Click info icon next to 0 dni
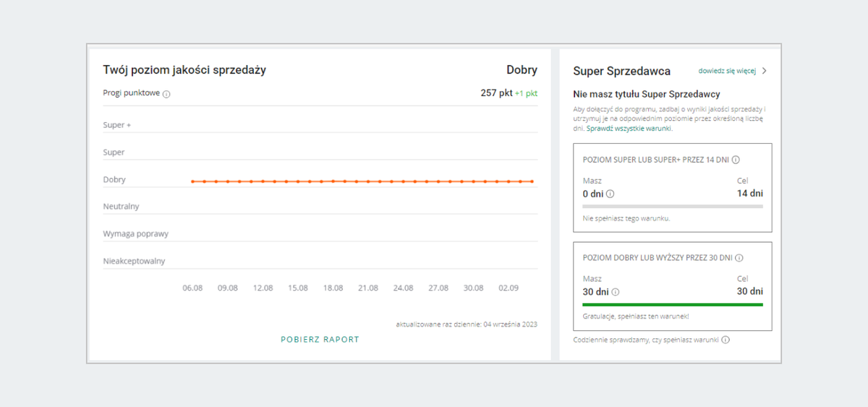 pyautogui.click(x=610, y=194)
